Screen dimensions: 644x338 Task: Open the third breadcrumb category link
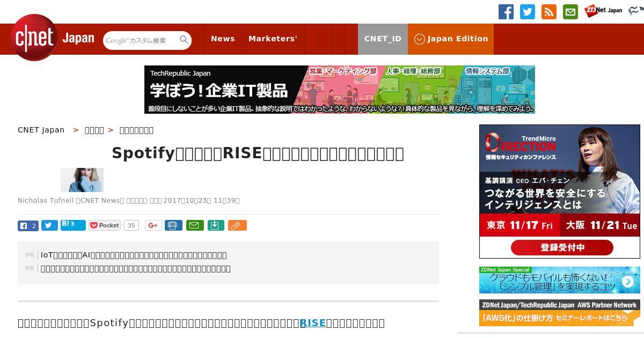coord(136,130)
